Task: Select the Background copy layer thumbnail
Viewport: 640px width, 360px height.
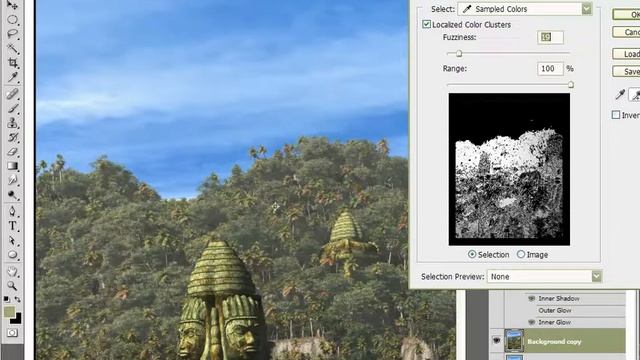Action: click(x=514, y=340)
